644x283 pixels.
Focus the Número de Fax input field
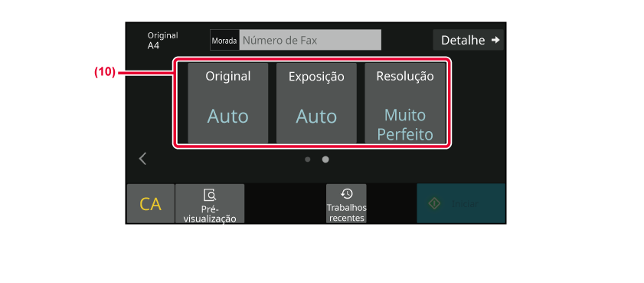point(310,40)
